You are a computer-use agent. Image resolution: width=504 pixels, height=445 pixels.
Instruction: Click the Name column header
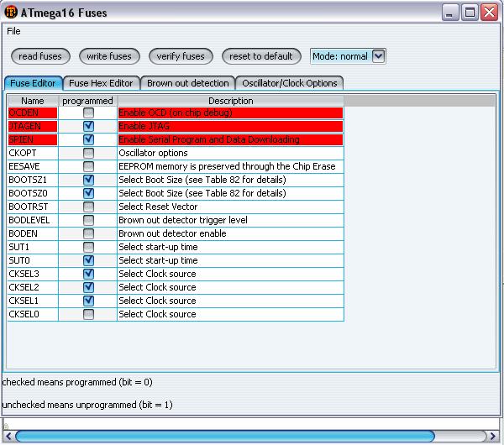pyautogui.click(x=33, y=101)
